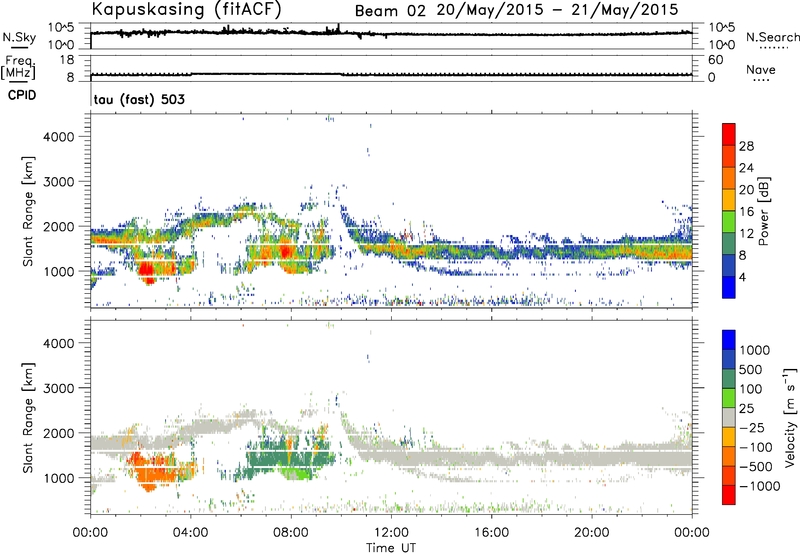Click the '100' label on Velocity color bar
800x554 pixels.
(x=751, y=389)
